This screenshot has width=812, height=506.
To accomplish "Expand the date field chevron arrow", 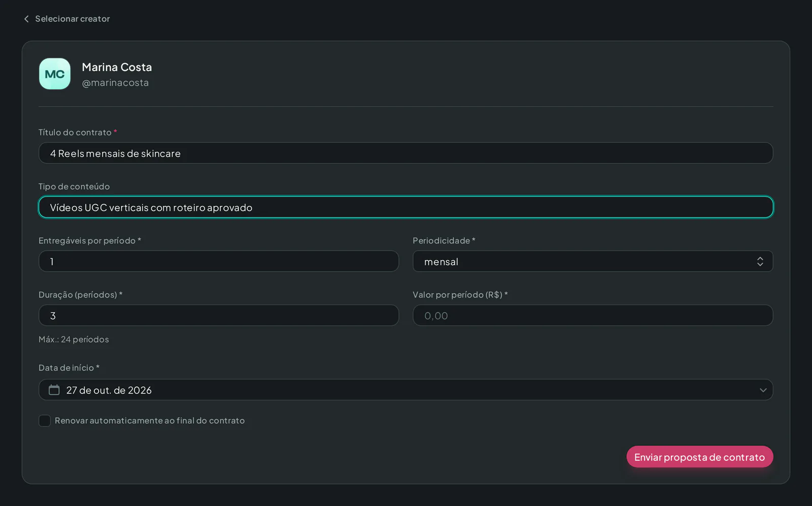I will point(763,390).
